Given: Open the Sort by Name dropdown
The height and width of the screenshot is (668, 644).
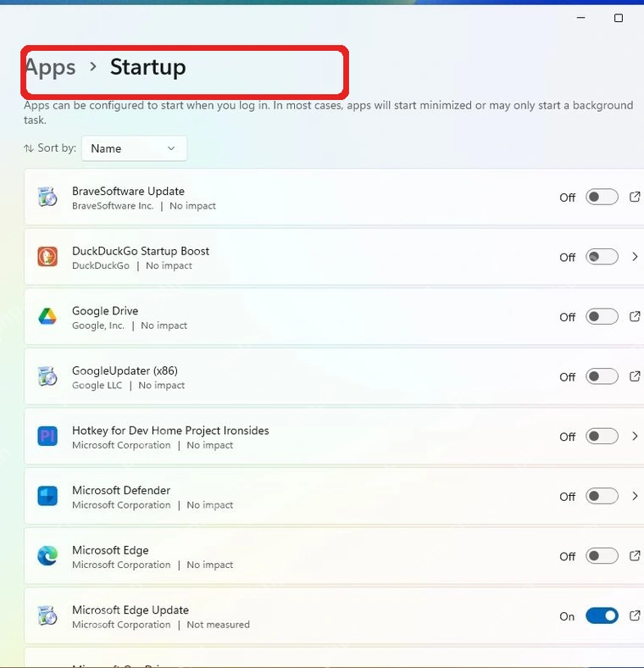Looking at the screenshot, I should [134, 148].
